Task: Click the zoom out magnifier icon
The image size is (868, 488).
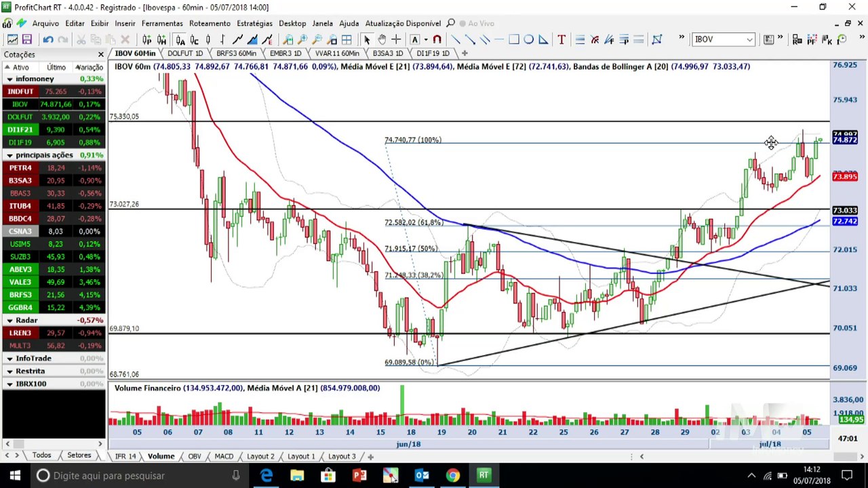Action: pos(317,40)
